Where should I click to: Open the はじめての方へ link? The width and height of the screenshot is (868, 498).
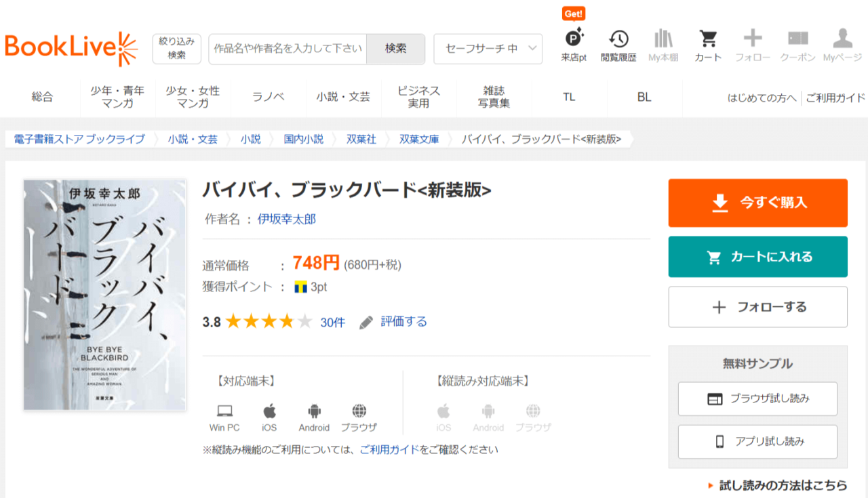coord(762,98)
